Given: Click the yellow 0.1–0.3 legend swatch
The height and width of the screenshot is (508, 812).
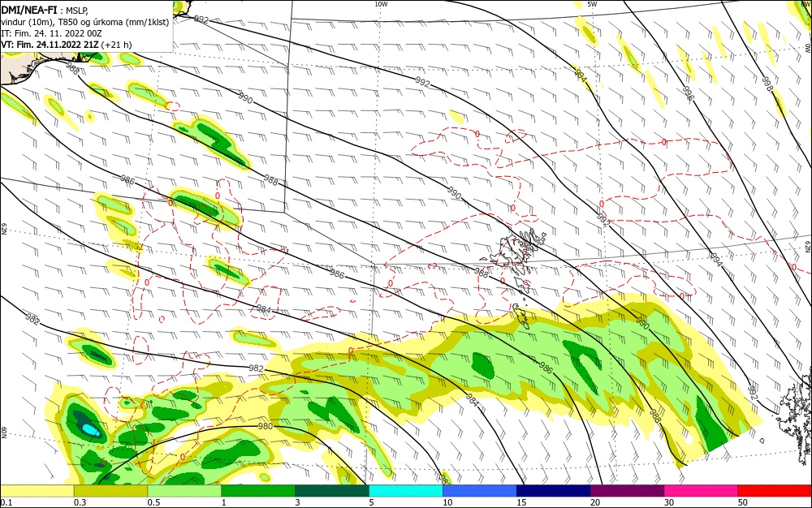Looking at the screenshot, I should click(x=37, y=491).
